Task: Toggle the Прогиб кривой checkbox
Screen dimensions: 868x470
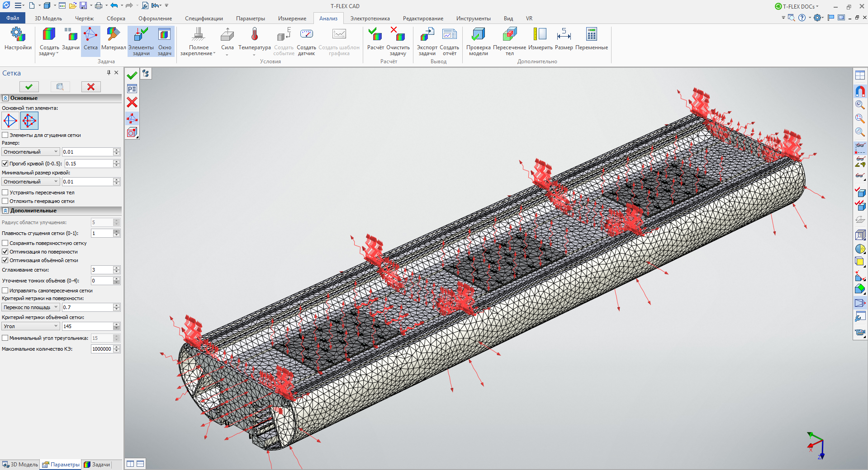Action: (5, 164)
